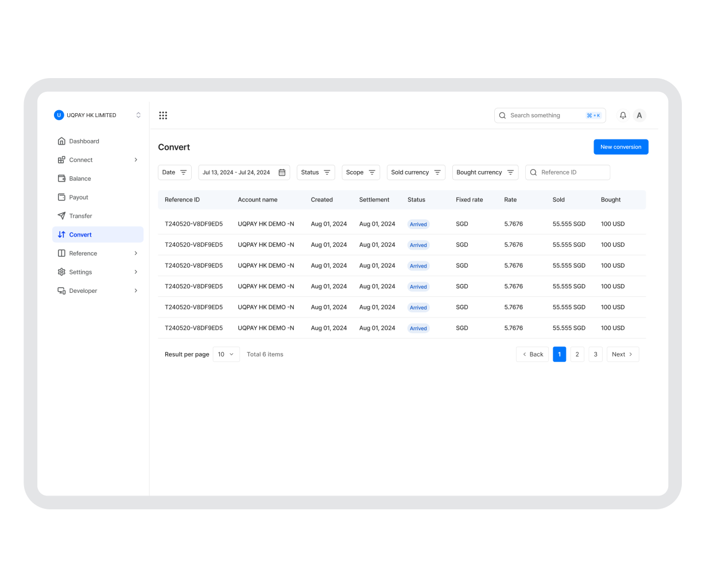Click the Convert arrows icon
This screenshot has height=588, width=706.
61,235
